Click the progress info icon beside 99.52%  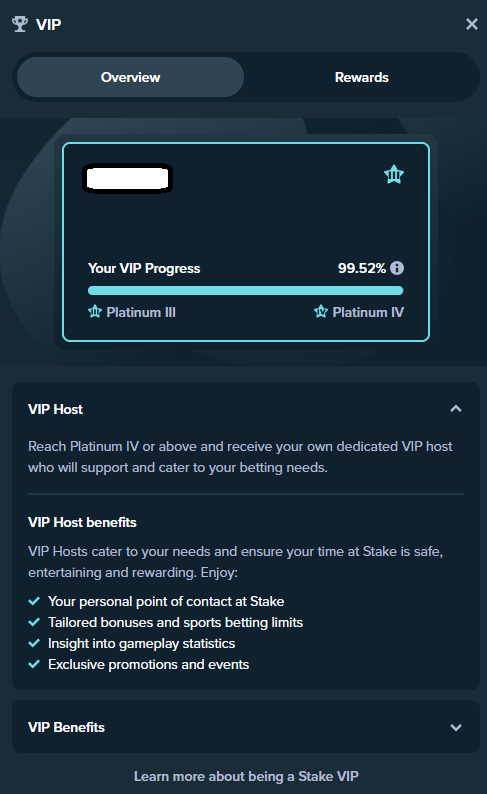pyautogui.click(x=397, y=268)
